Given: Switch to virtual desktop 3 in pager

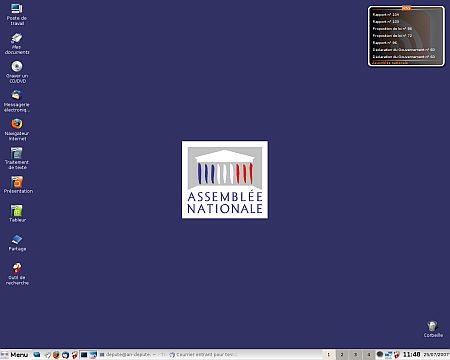Looking at the screenshot, I should [355, 355].
